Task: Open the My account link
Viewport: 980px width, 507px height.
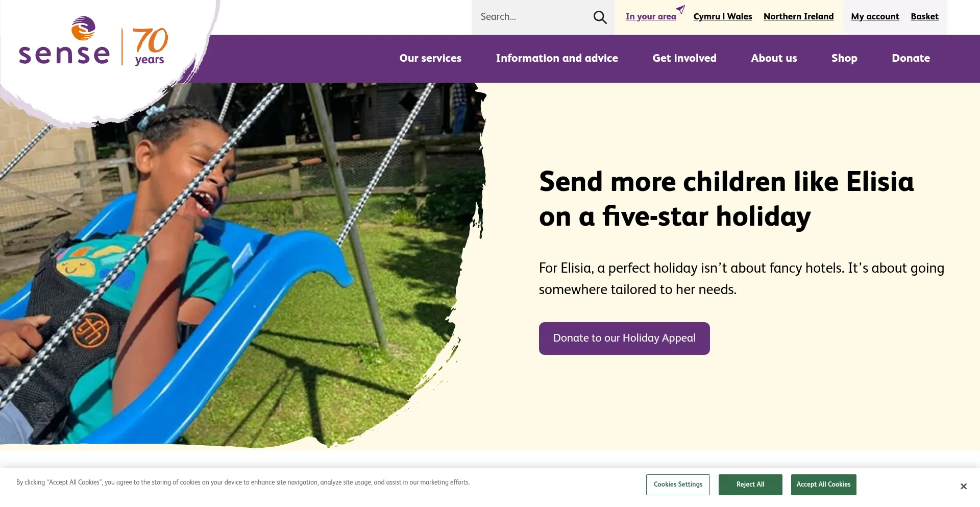Action: (875, 17)
